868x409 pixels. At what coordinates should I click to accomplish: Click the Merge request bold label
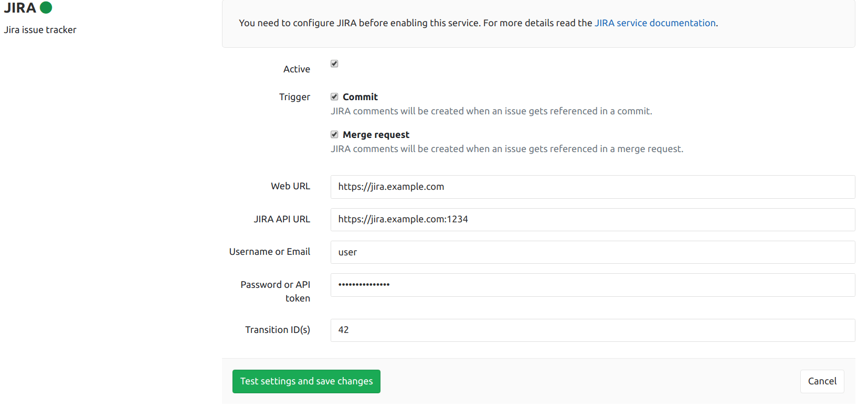pos(376,134)
